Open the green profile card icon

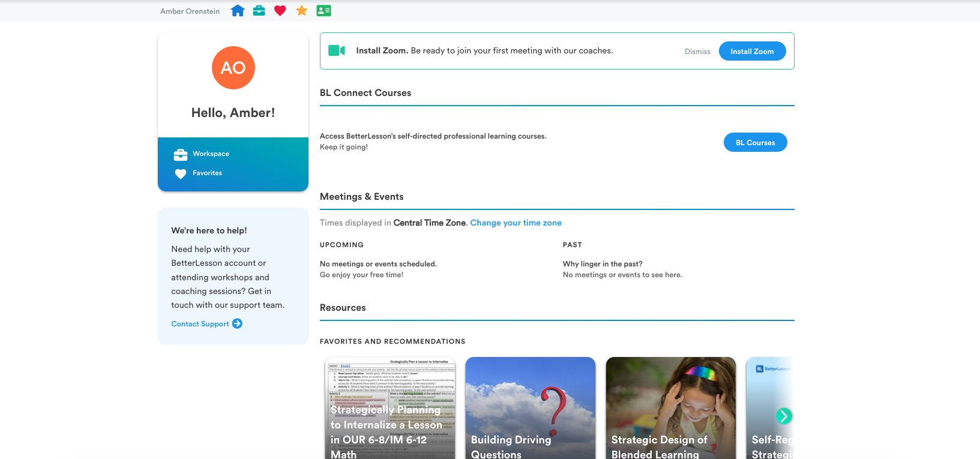click(323, 11)
